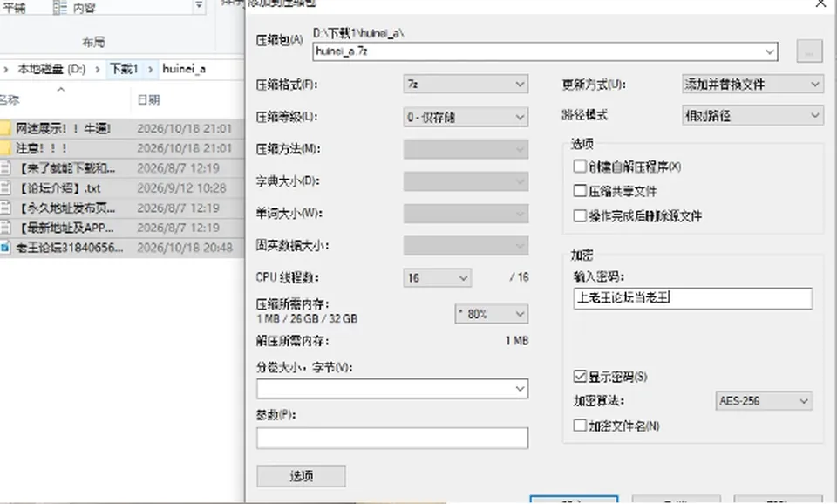Expand 加密算法 dropdown showing AES-256
This screenshot has width=837, height=504.
click(764, 401)
